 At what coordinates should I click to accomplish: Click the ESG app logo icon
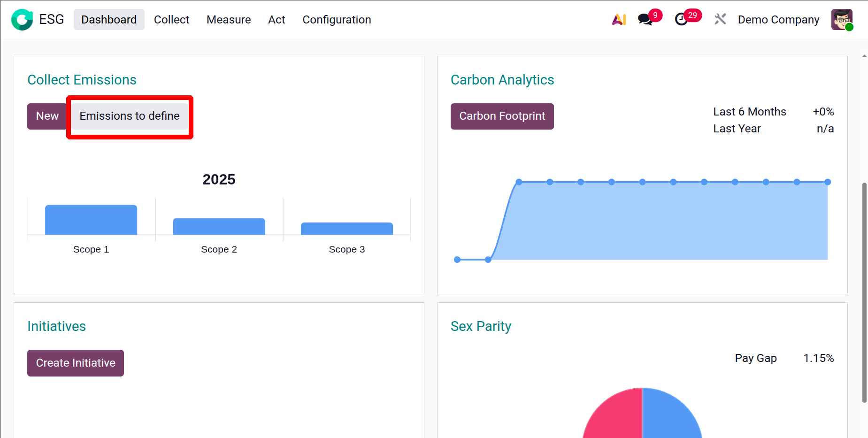tap(22, 20)
